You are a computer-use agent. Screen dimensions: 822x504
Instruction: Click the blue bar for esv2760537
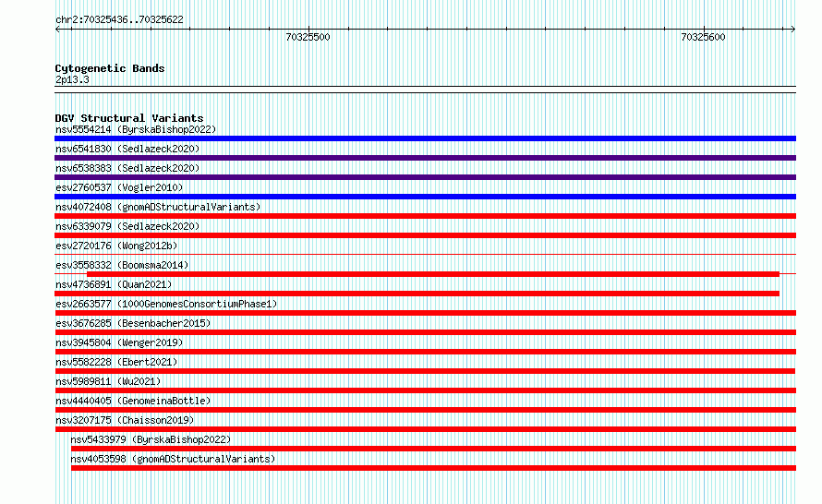coord(425,197)
